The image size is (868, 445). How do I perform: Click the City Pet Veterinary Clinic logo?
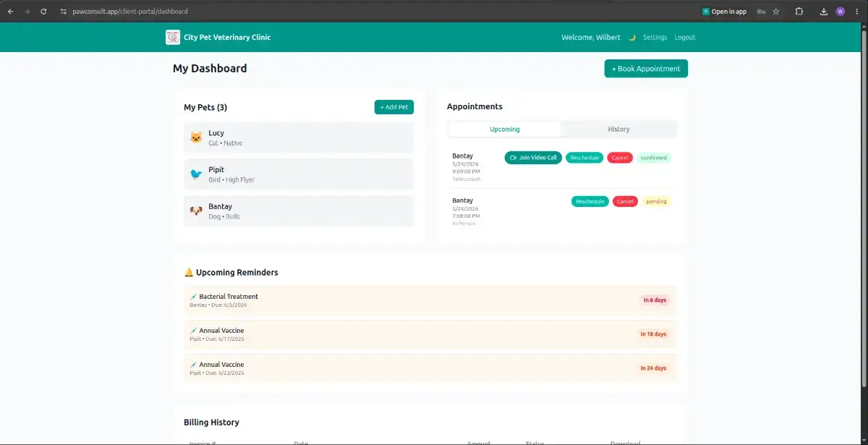coord(173,37)
